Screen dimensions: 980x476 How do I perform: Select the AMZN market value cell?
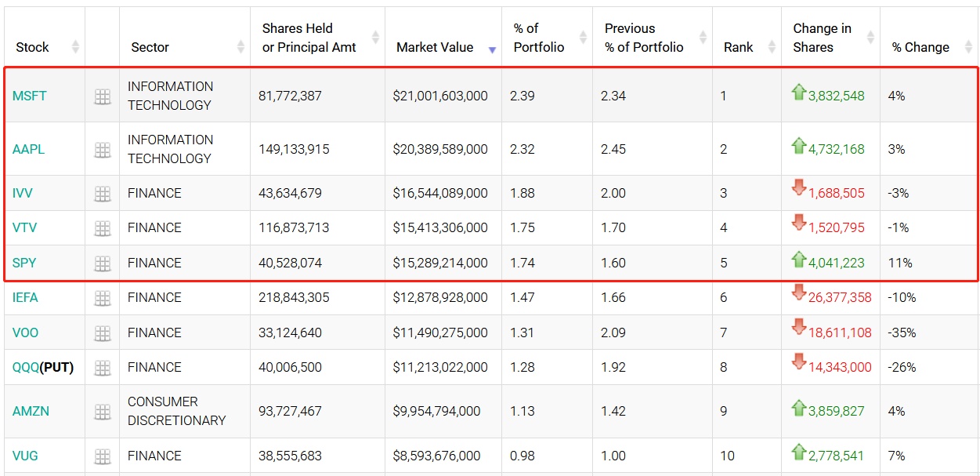[436, 412]
